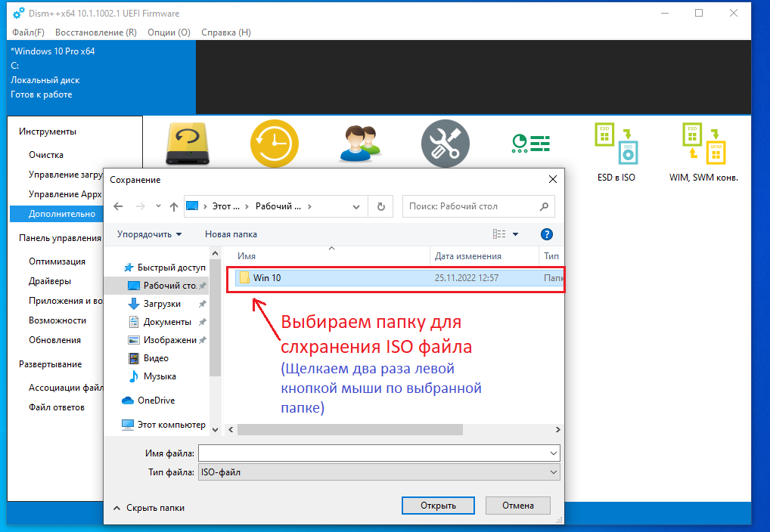
Task: Select Очистка in Dism++ sidebar
Action: pos(46,155)
